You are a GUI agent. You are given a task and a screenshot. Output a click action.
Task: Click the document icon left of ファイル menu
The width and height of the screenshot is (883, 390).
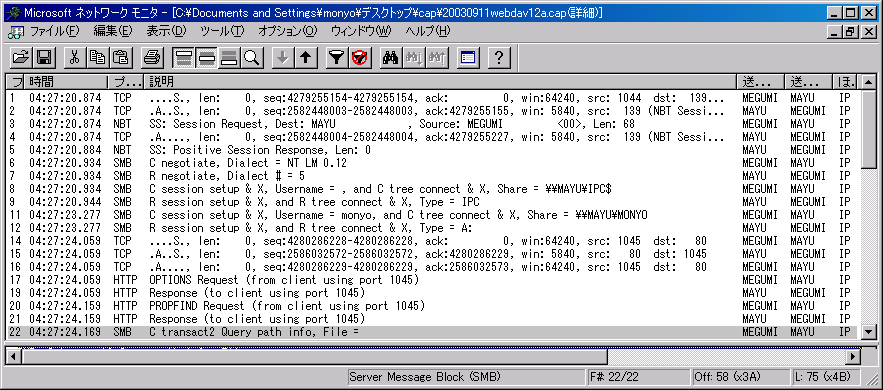17,32
